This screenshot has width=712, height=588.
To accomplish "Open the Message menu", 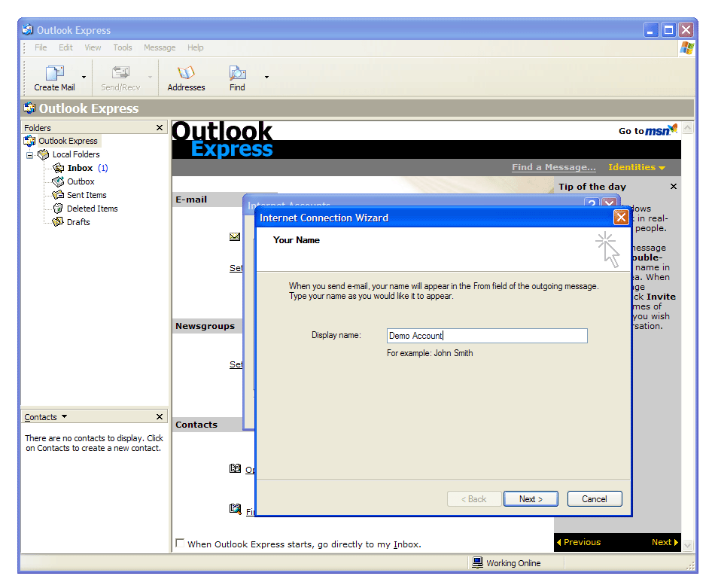I will pos(160,47).
